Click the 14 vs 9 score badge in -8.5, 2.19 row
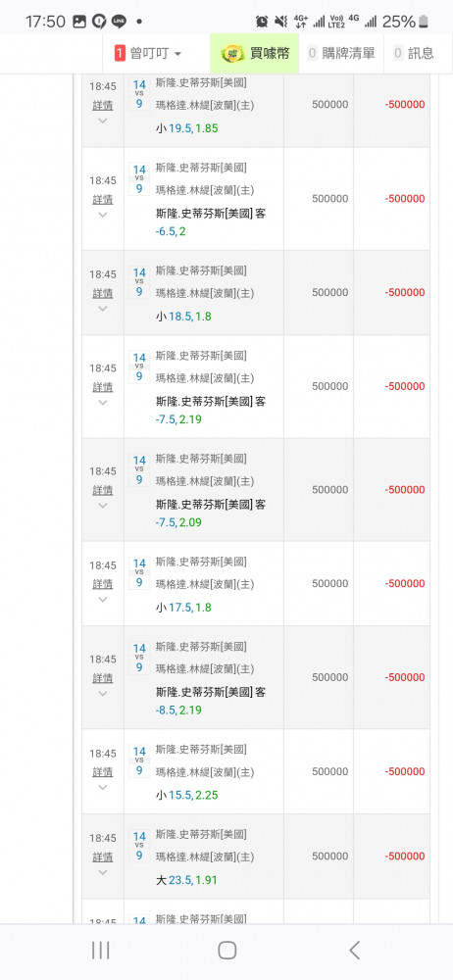This screenshot has width=453, height=980. (x=139, y=658)
